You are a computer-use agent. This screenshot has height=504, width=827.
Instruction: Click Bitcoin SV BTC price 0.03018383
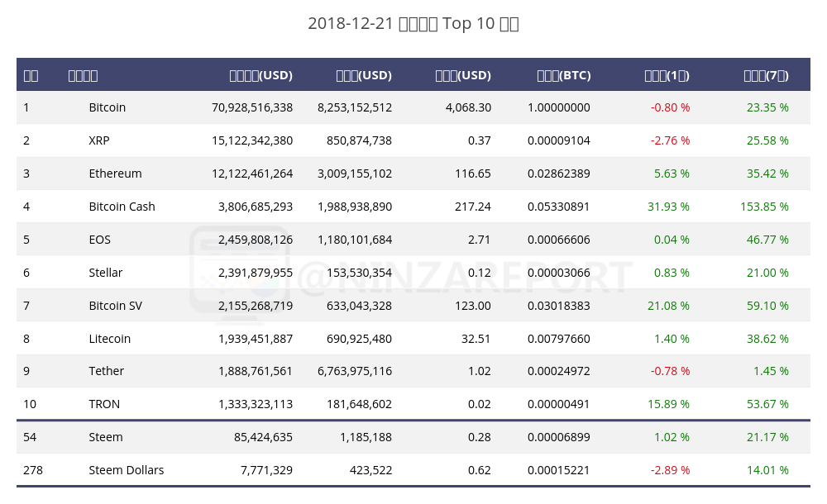click(x=558, y=306)
